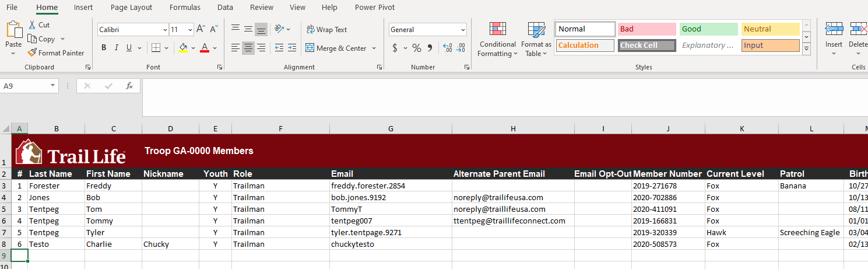The height and width of the screenshot is (269, 868).
Task: Apply the Input cell style
Action: click(x=771, y=46)
